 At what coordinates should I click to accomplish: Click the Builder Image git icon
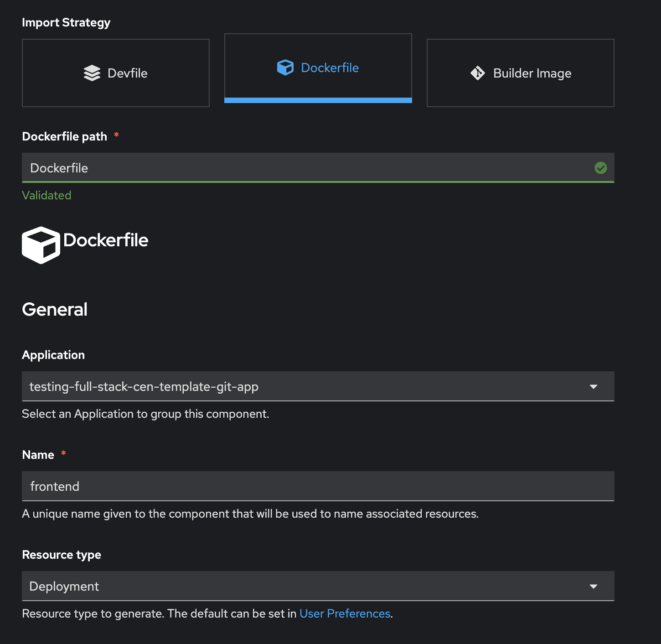point(478,73)
